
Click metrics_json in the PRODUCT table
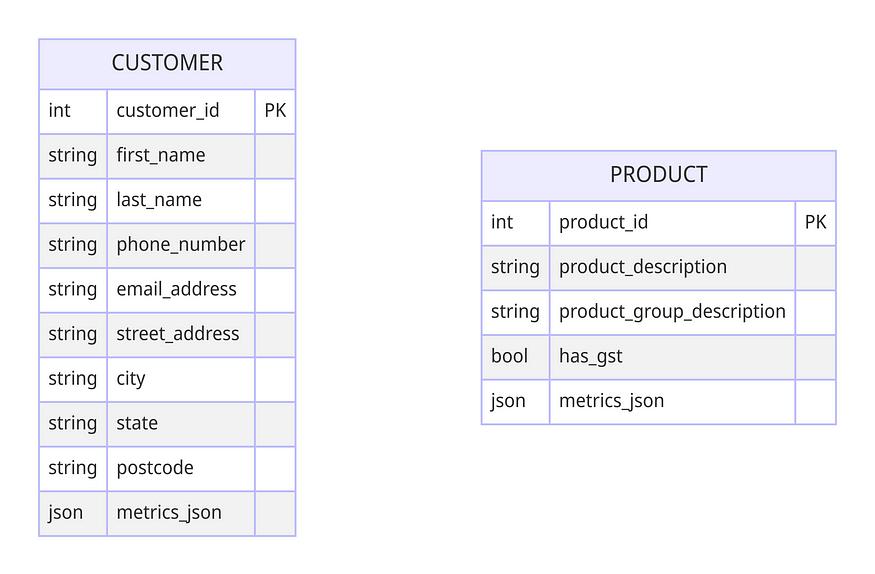pos(612,401)
